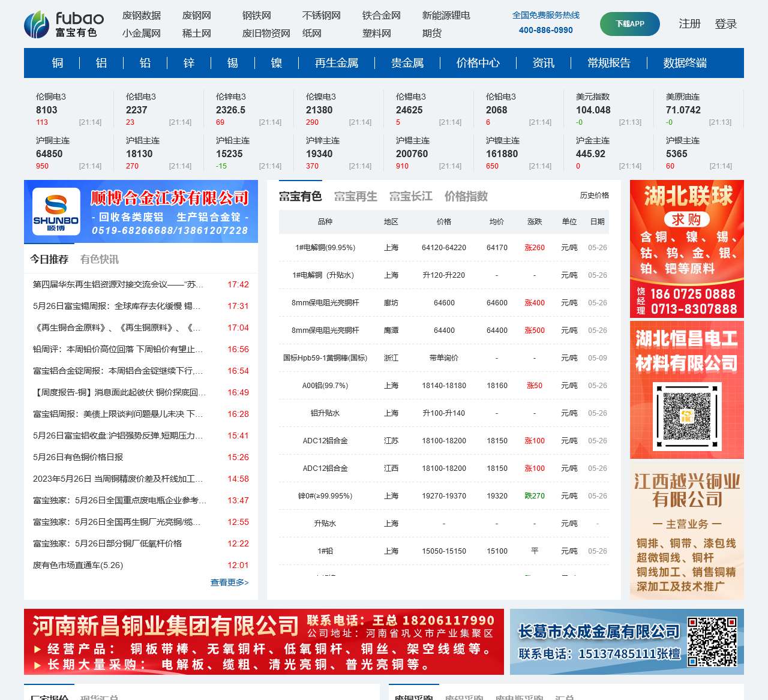Click the 美原油连 quote 71.0742
The image size is (768, 700).
tap(698, 109)
